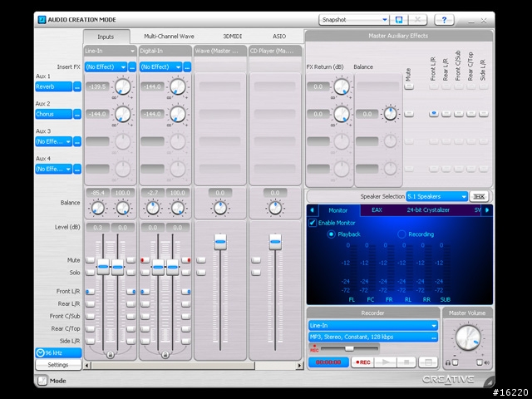Click the mixer horizontal scrollbar
The height and width of the screenshot is (399, 532).
click(x=173, y=366)
